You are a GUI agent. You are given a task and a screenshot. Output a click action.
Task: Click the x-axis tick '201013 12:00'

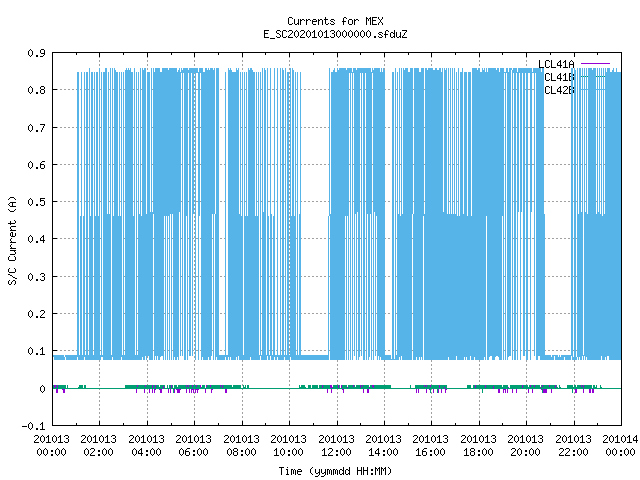336,446
